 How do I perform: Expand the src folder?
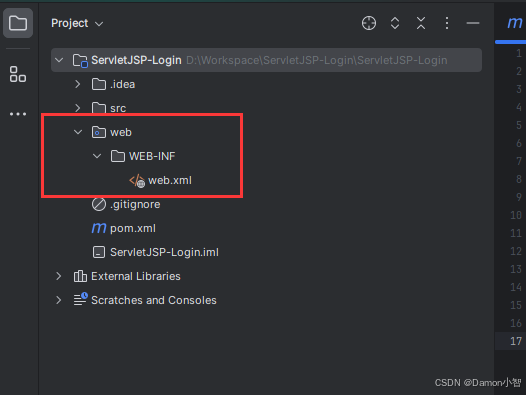[77, 108]
